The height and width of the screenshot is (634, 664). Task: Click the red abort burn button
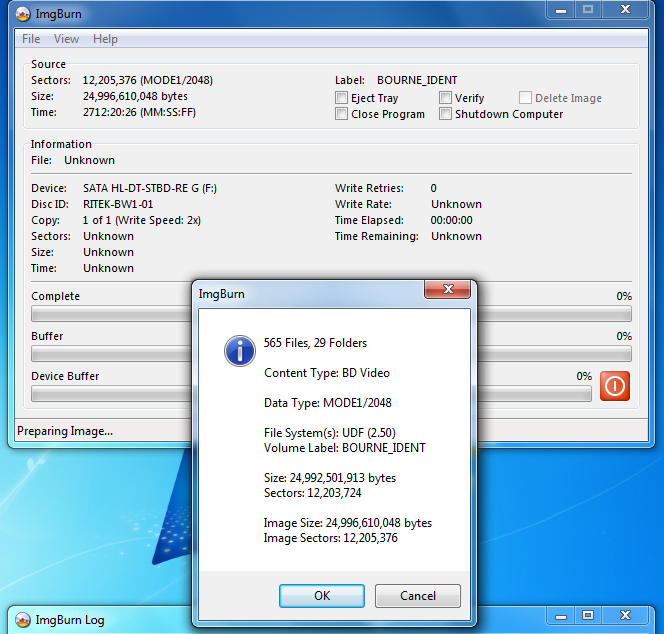click(614, 386)
